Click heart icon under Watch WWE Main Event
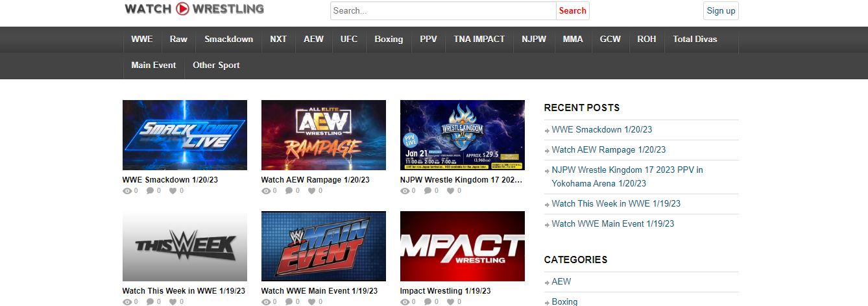The image size is (868, 306). pos(312,302)
